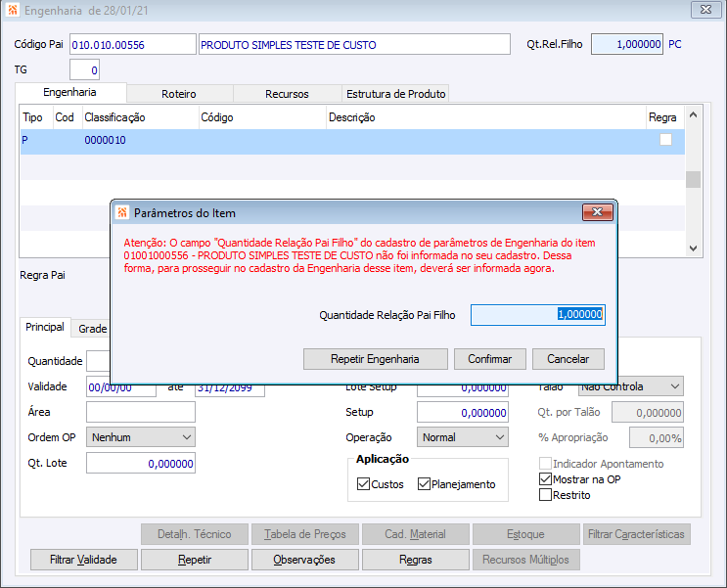Click the Parâmetros do Item dialog icon
Screen dimensions: 727x588
(x=122, y=213)
